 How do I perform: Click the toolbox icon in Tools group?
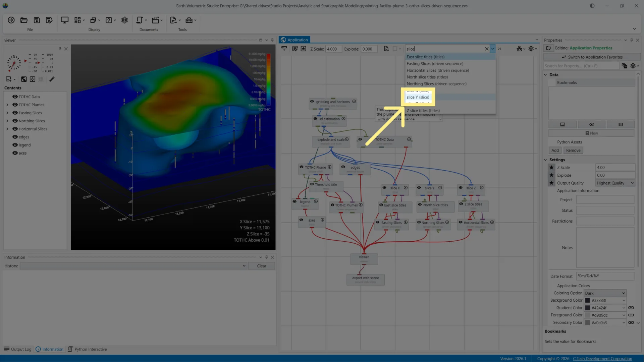pos(189,20)
